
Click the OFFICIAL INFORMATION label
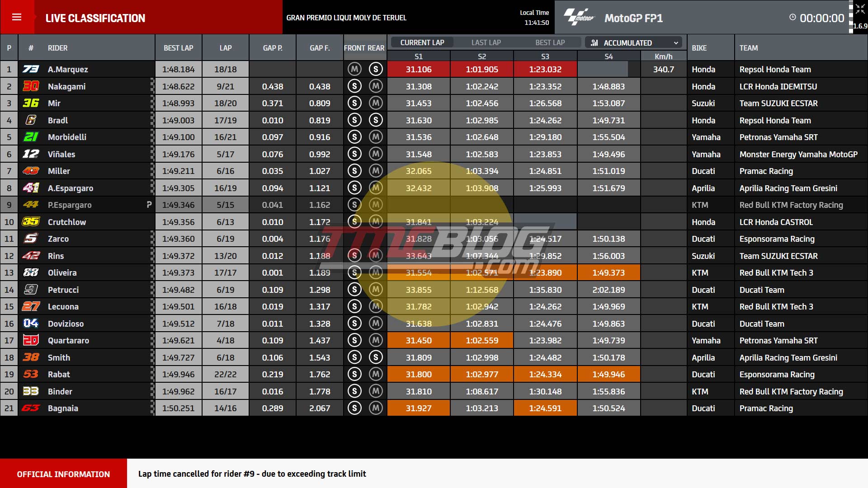(63, 474)
